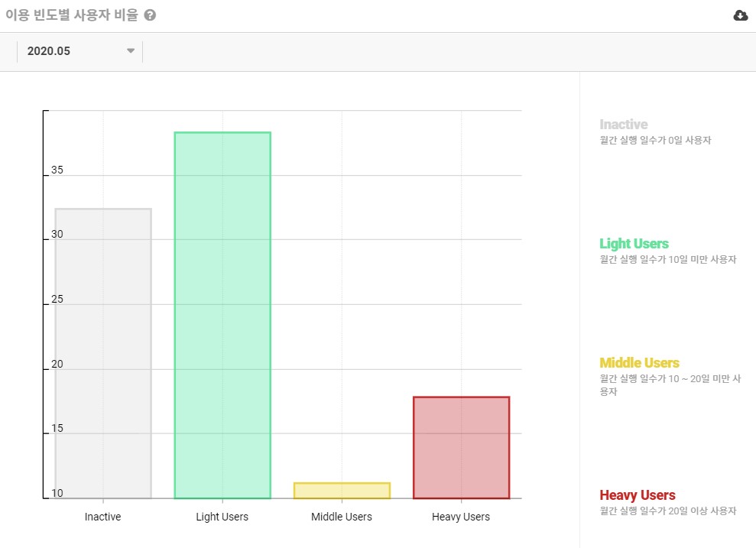Toggle Heavy Users legend entry
756x548 pixels.
coord(638,495)
